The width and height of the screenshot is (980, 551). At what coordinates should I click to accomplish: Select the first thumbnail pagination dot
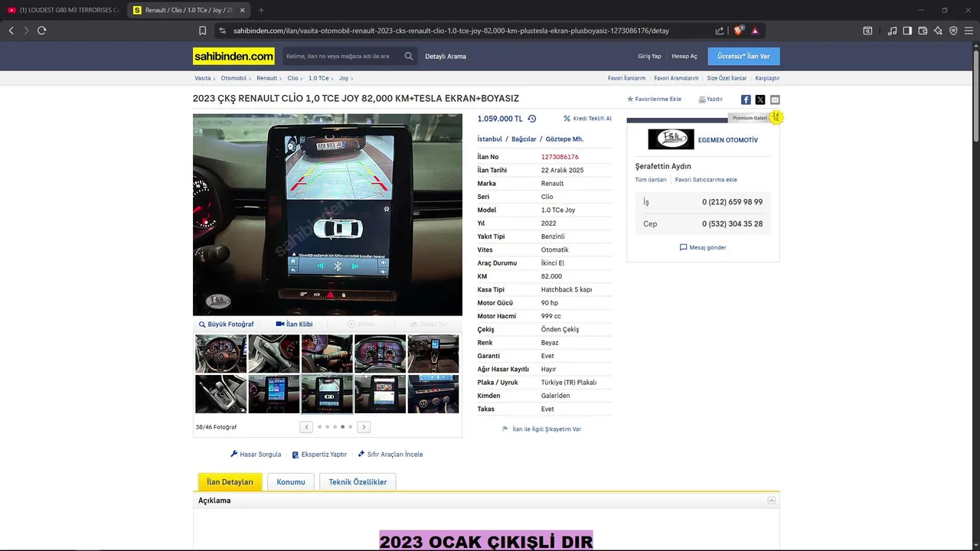click(x=319, y=427)
